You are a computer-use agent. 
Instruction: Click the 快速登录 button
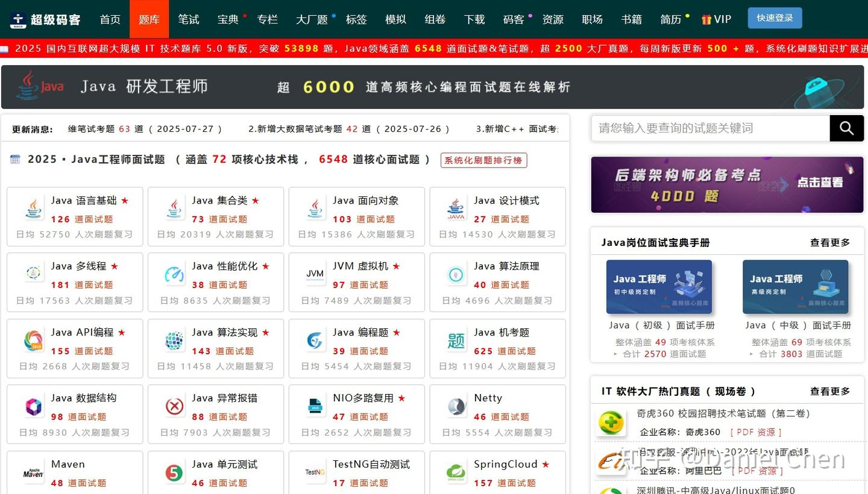click(775, 17)
